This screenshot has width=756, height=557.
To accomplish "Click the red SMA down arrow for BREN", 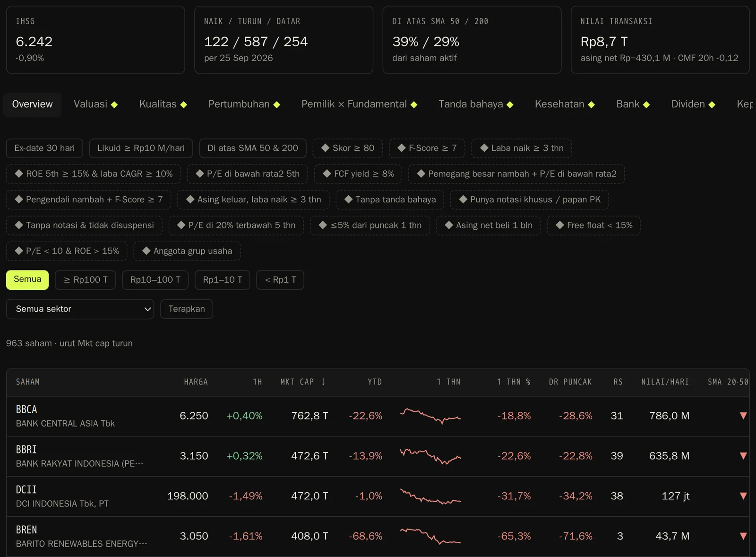I will (x=743, y=537).
